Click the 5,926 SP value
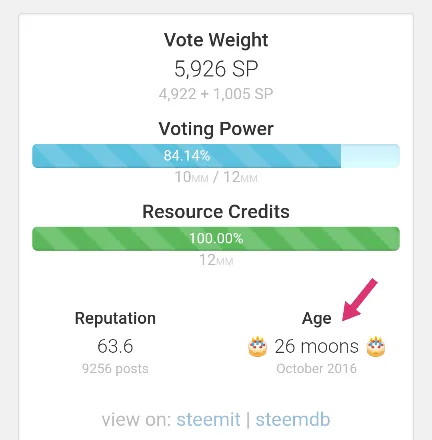 tap(216, 69)
